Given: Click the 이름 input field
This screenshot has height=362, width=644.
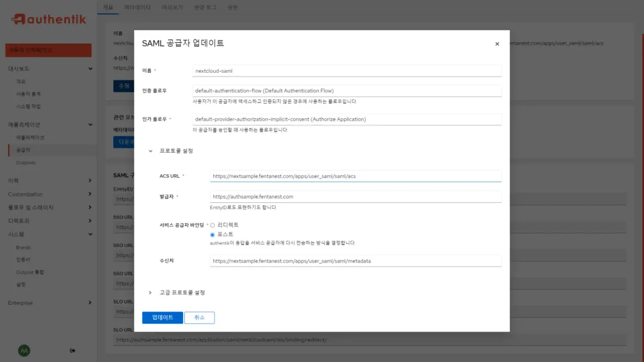Looking at the screenshot, I should click(x=347, y=70).
